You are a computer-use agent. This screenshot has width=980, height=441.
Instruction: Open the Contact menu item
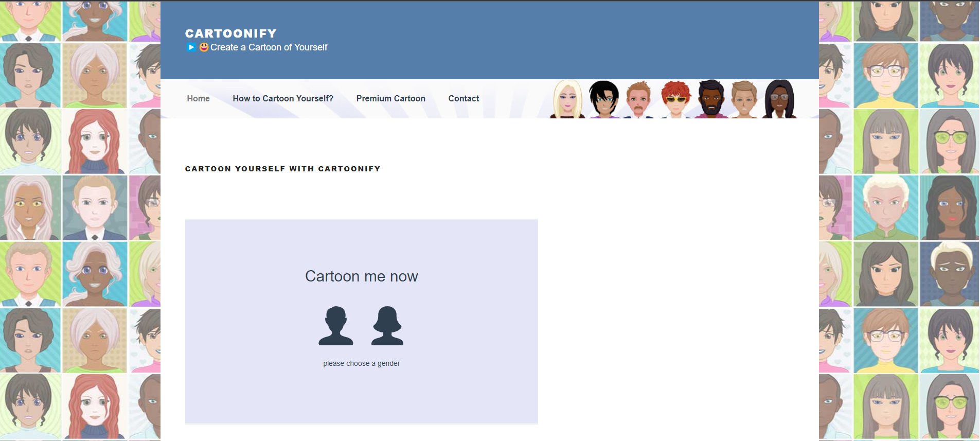coord(464,98)
